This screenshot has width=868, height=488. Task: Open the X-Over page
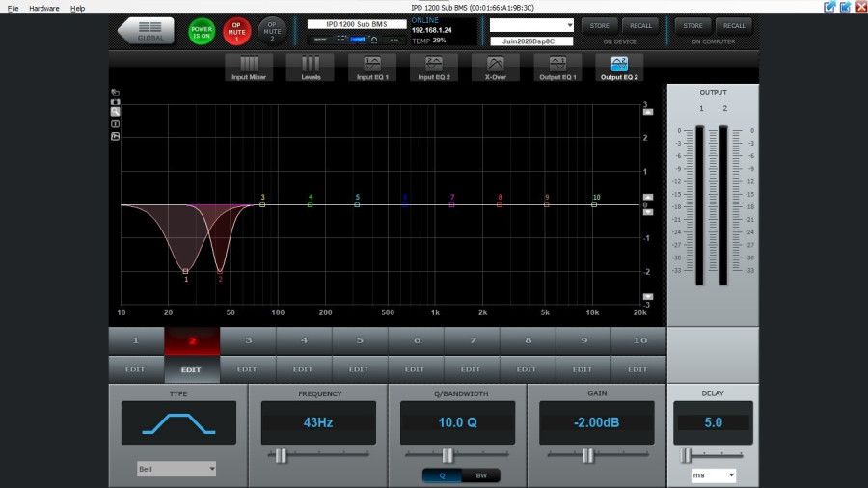496,68
